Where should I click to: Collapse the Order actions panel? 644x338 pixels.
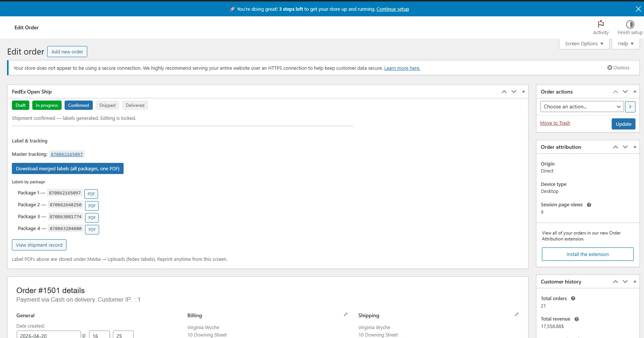pos(635,92)
